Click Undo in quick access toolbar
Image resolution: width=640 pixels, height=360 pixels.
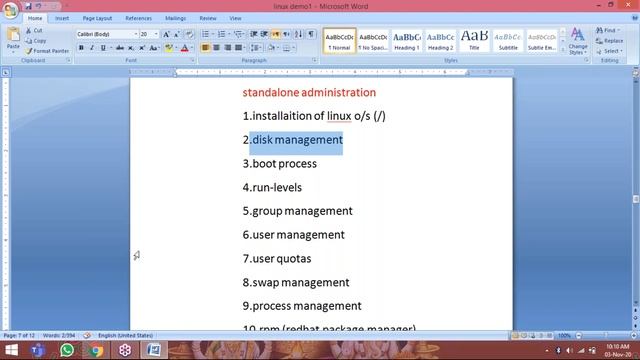click(x=38, y=6)
